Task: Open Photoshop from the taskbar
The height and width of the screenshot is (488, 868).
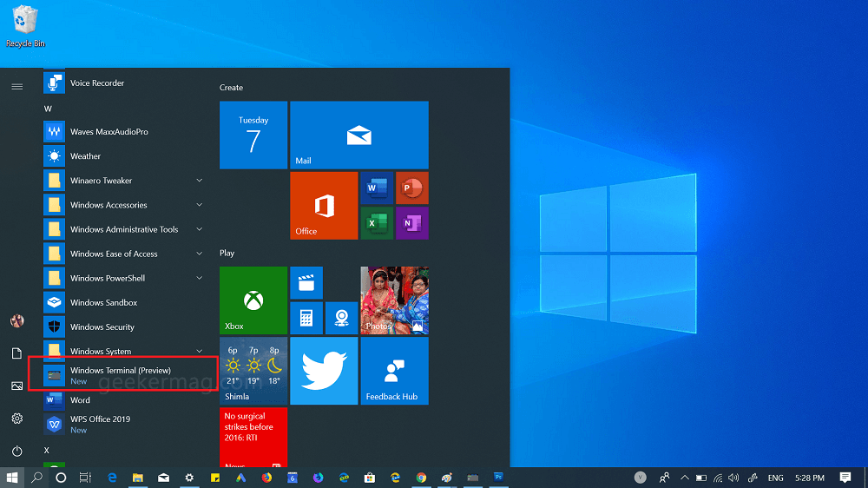Action: (498, 478)
